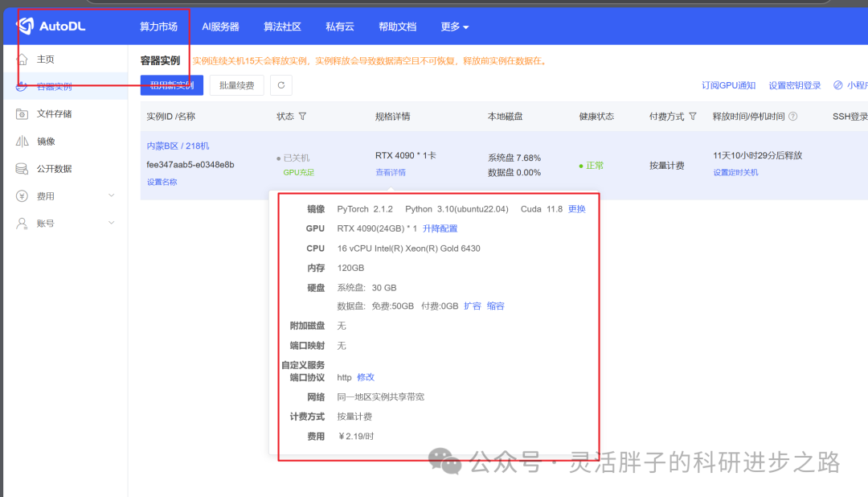This screenshot has height=497, width=868.
Task: Click RTX 4090 * 1卡 spec text
Action: point(406,156)
